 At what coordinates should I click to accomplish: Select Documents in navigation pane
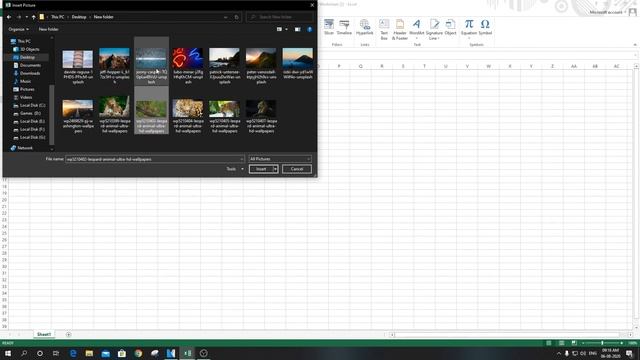[x=30, y=65]
